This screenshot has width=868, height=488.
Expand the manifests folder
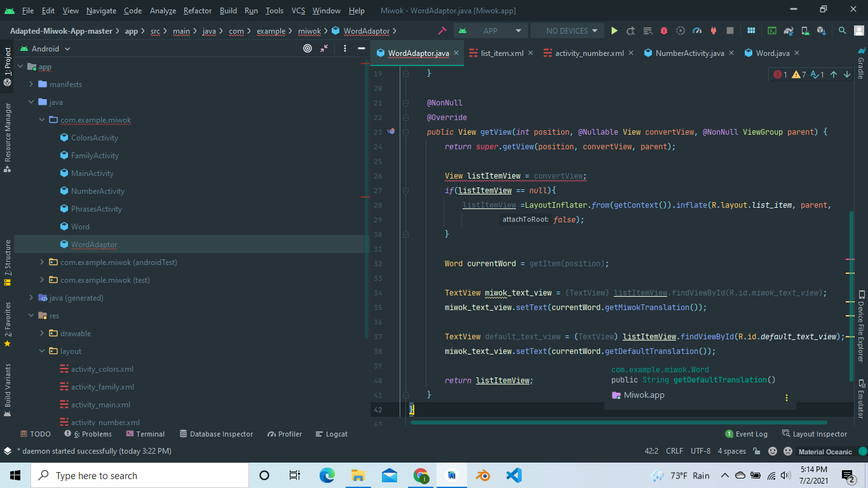(31, 85)
